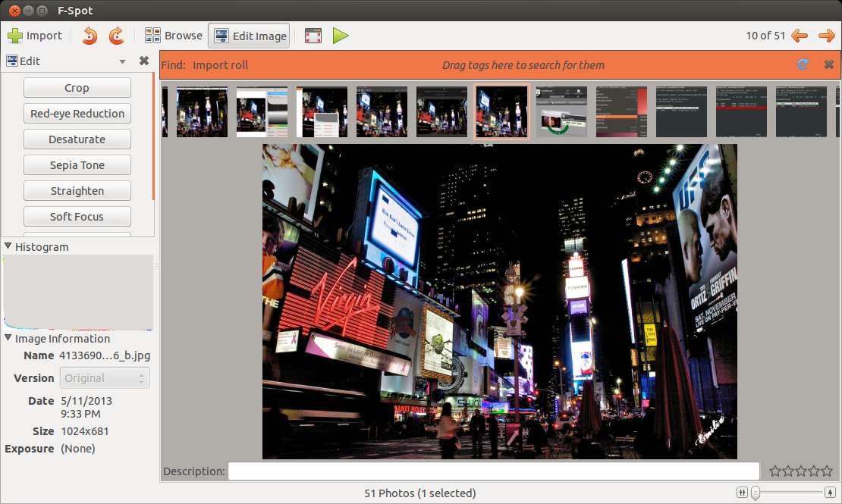The width and height of the screenshot is (842, 504).
Task: Open the Straighten tool
Action: [77, 191]
